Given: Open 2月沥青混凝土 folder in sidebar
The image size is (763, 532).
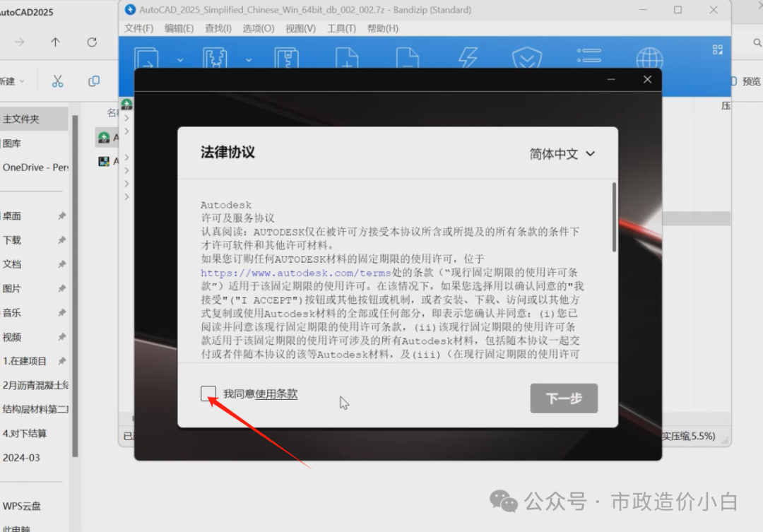Looking at the screenshot, I should pyautogui.click(x=34, y=385).
